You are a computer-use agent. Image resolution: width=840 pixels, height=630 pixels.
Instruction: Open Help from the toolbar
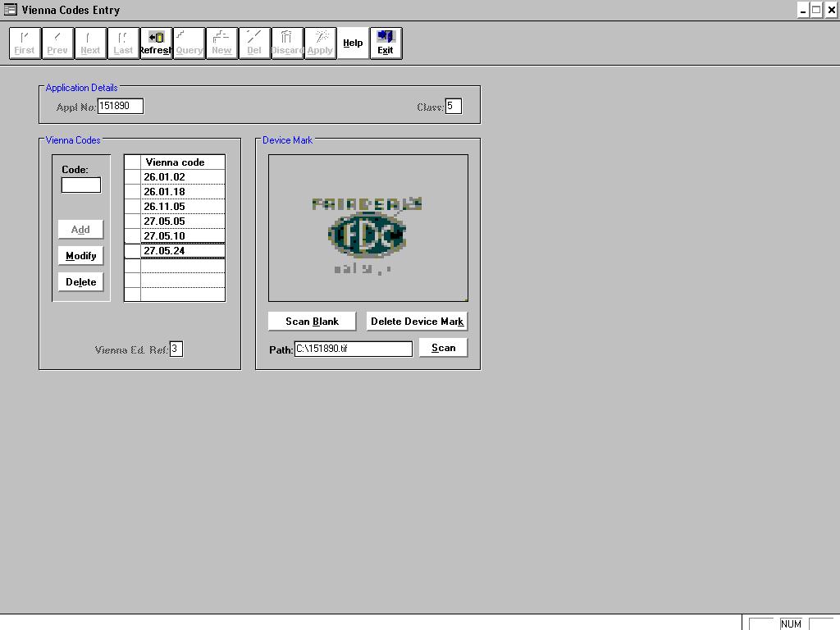[x=353, y=43]
